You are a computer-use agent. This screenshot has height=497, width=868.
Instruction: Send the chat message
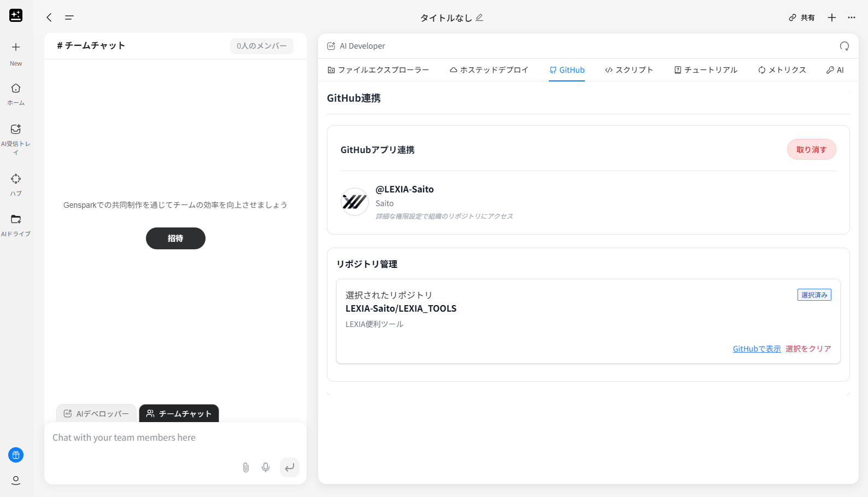tap(290, 467)
